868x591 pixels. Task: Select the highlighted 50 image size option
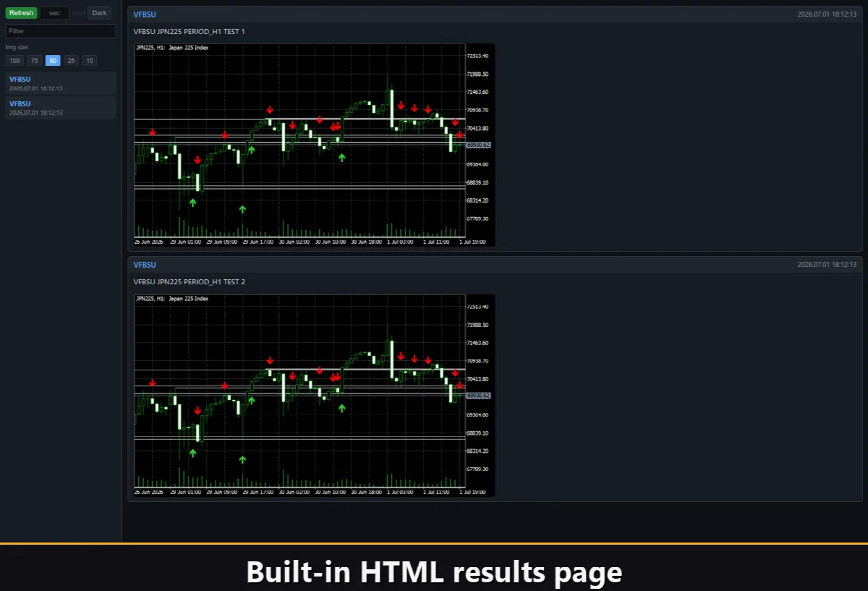[x=53, y=61]
